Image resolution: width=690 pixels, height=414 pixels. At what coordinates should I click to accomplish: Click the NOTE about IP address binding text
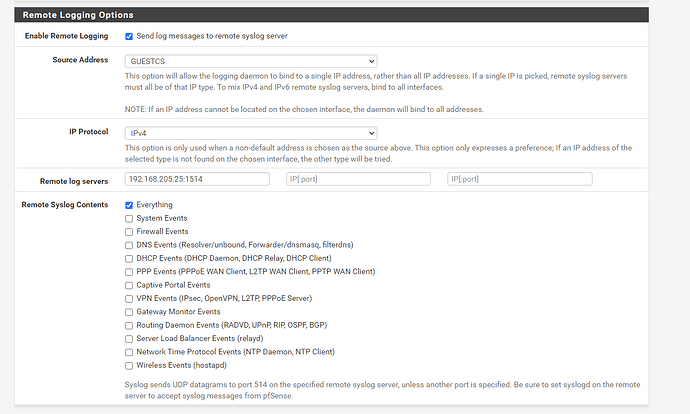[x=304, y=110]
